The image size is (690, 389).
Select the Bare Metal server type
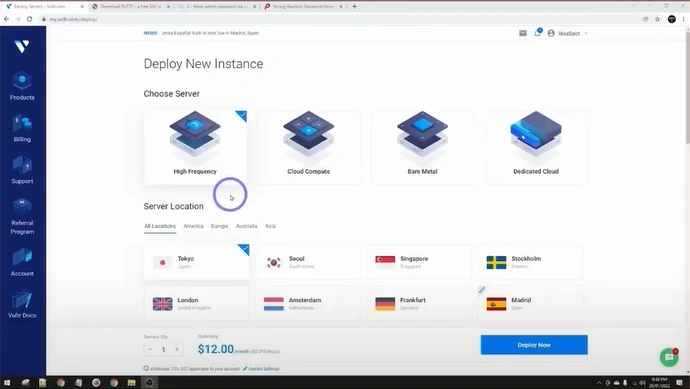click(x=422, y=147)
